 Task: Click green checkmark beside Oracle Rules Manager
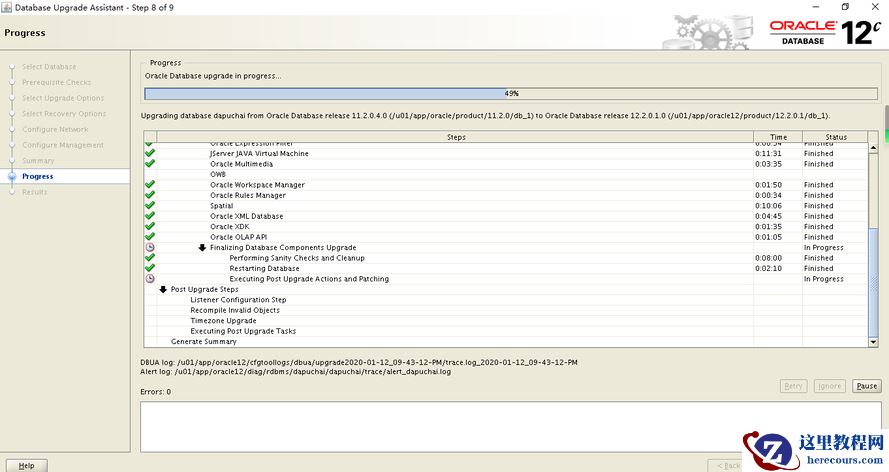150,195
